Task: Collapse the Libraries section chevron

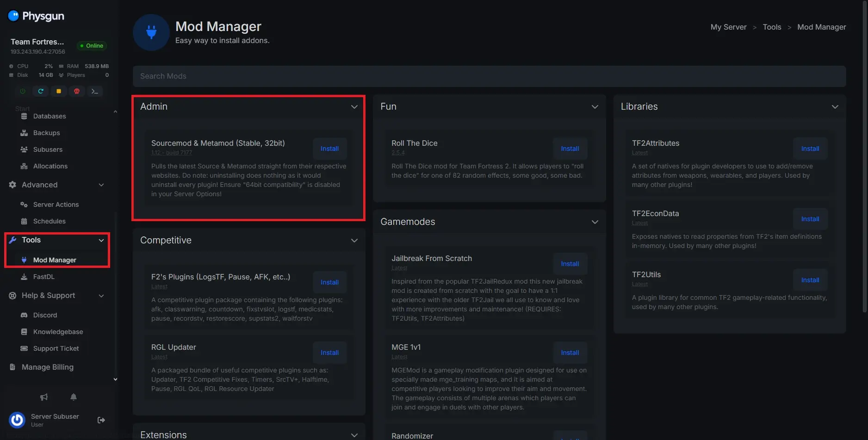Action: click(835, 107)
